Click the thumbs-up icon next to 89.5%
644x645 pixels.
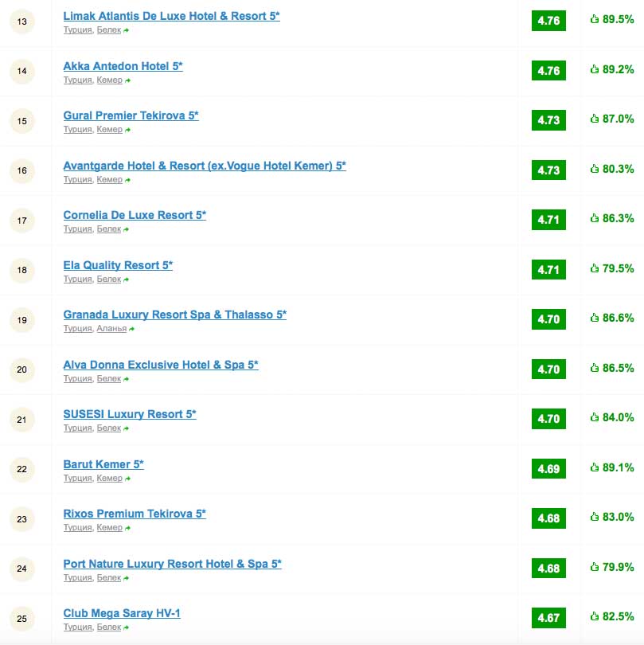click(x=594, y=19)
